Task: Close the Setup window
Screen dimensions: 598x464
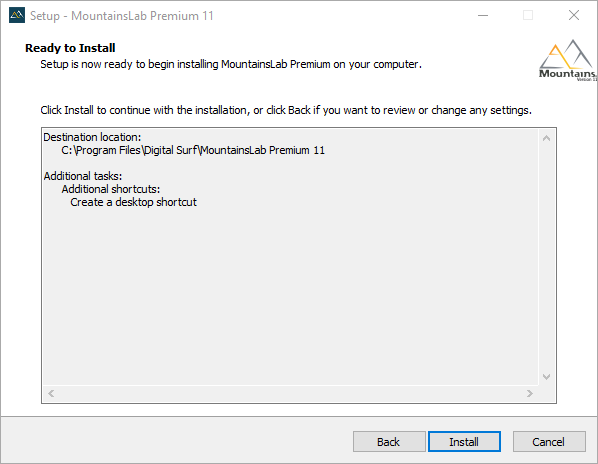Action: click(574, 16)
